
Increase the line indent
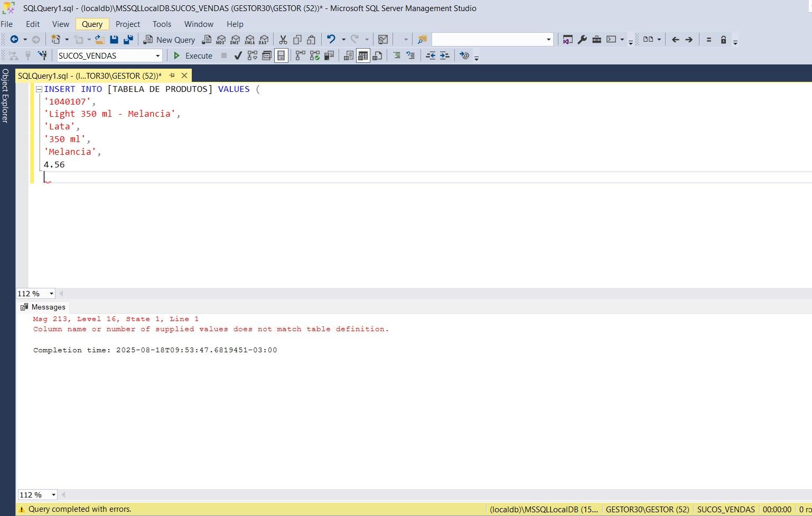(445, 55)
